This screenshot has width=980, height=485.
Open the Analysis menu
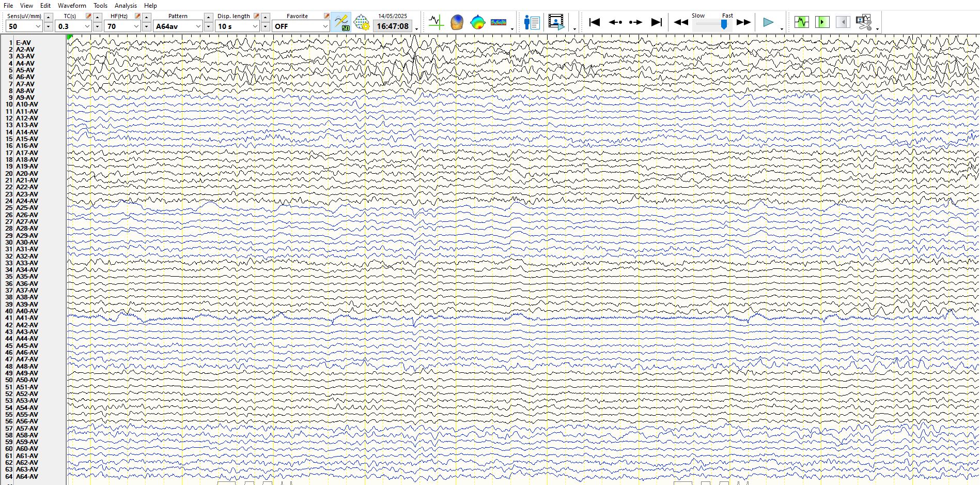click(x=126, y=6)
